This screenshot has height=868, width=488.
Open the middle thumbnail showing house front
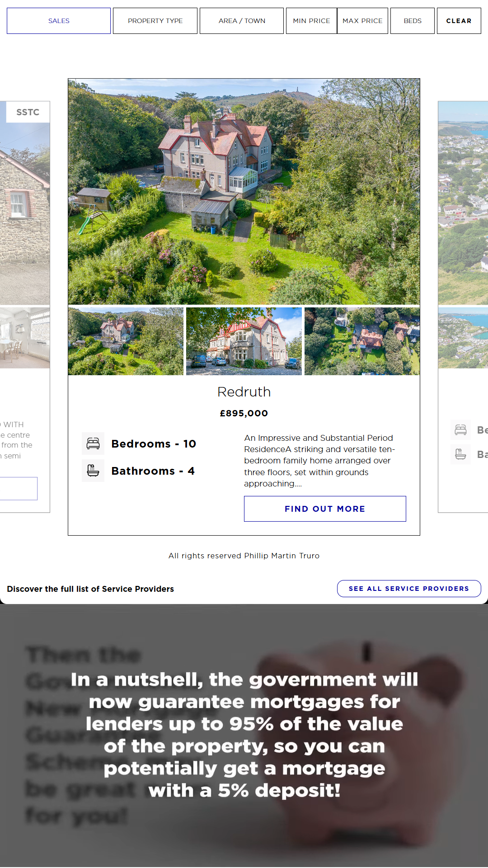[244, 341]
